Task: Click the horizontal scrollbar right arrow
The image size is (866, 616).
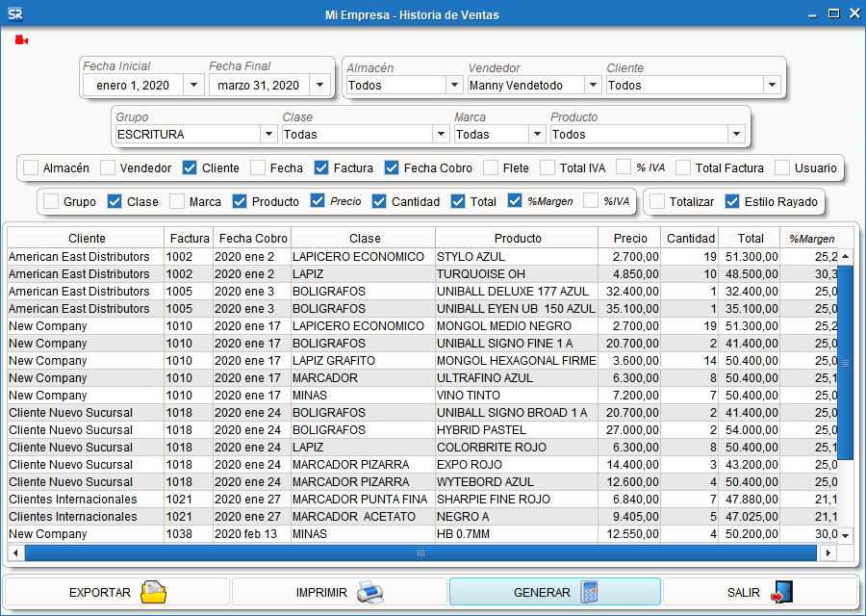Action: coord(828,552)
